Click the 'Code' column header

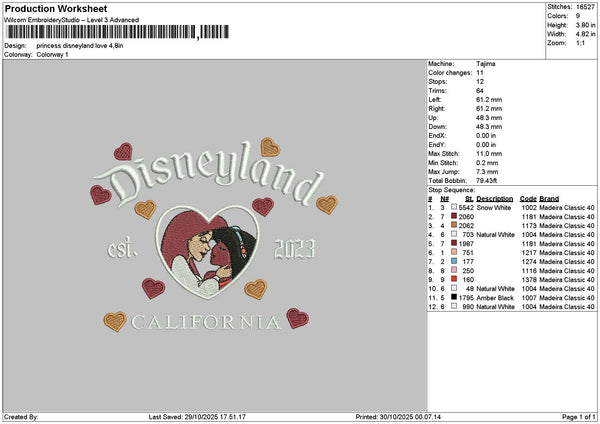[528, 199]
